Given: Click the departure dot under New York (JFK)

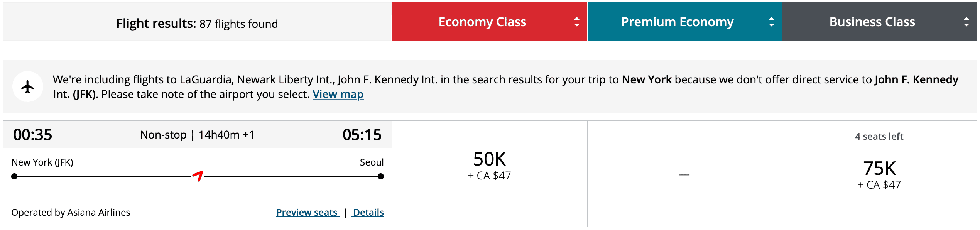Looking at the screenshot, I should [15, 177].
